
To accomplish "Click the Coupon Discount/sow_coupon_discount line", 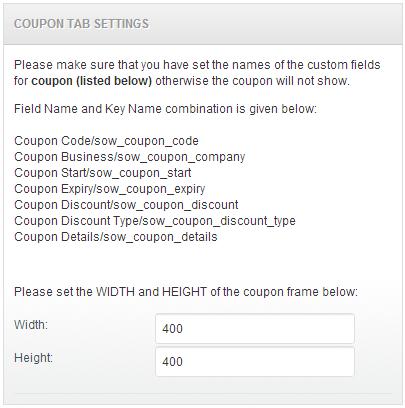I will 126,205.
